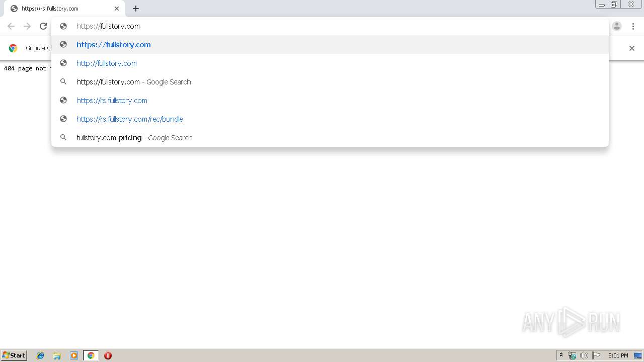Select the https://rs.fullstory.com tab
Screen dimensions: 644x362
pos(63,9)
